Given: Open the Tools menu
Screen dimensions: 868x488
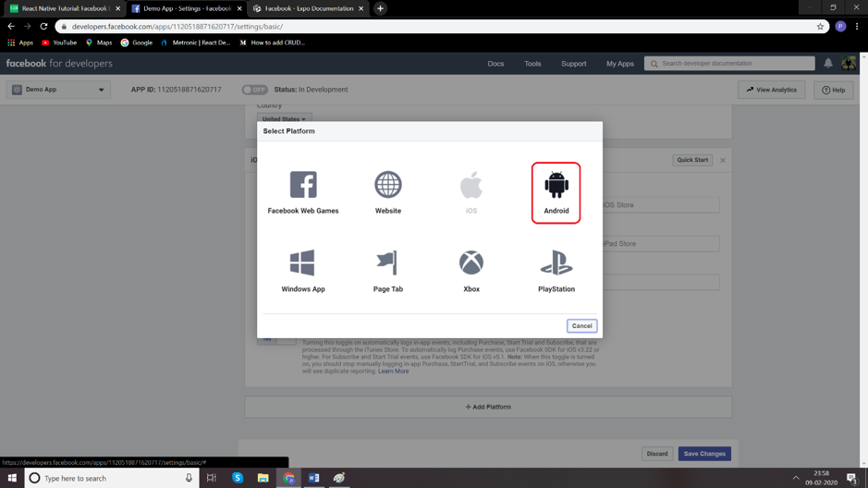Looking at the screenshot, I should point(532,64).
